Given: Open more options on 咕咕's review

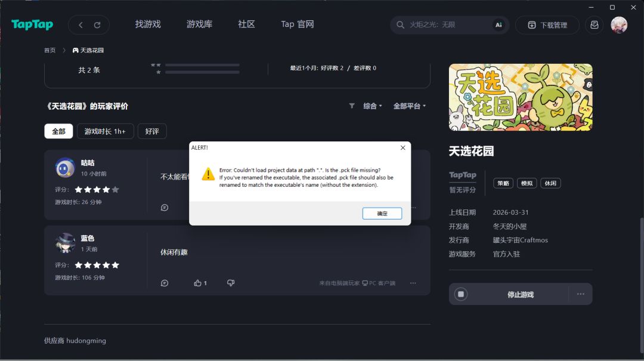Looking at the screenshot, I should click(414, 208).
